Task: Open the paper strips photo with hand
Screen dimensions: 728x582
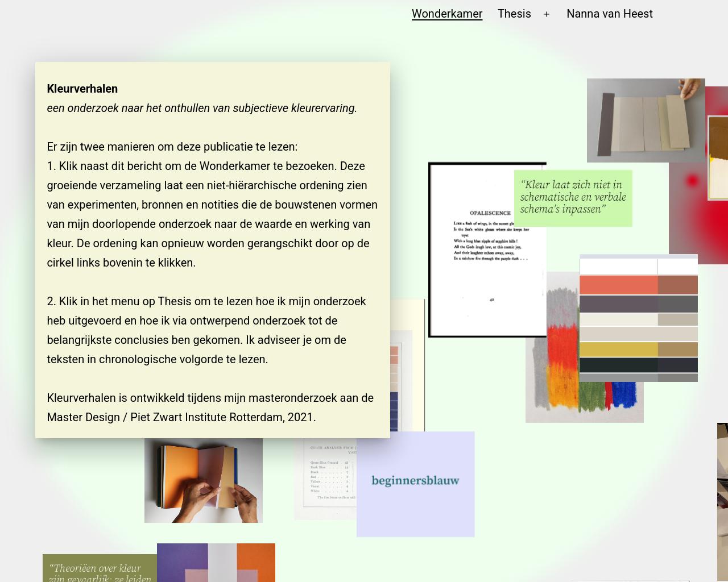Action: coord(646,120)
